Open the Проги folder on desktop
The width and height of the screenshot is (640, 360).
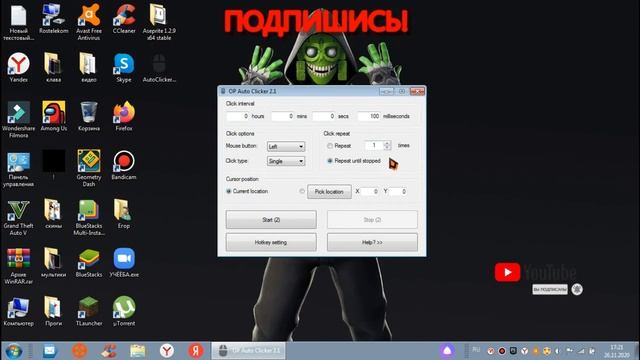point(53,311)
